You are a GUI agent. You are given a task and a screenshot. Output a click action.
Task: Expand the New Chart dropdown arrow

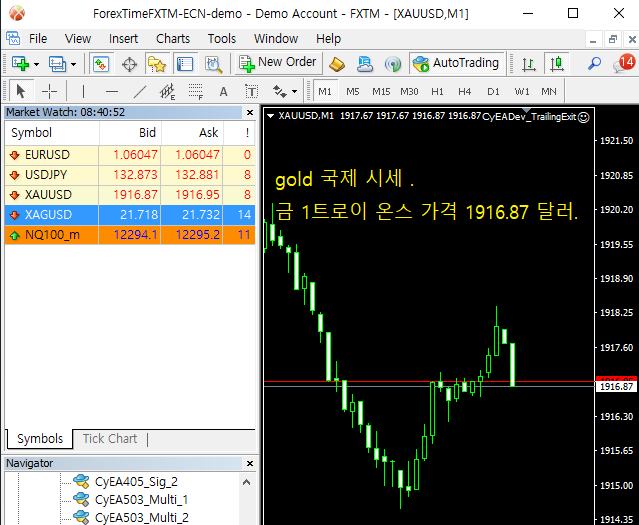tap(36, 64)
